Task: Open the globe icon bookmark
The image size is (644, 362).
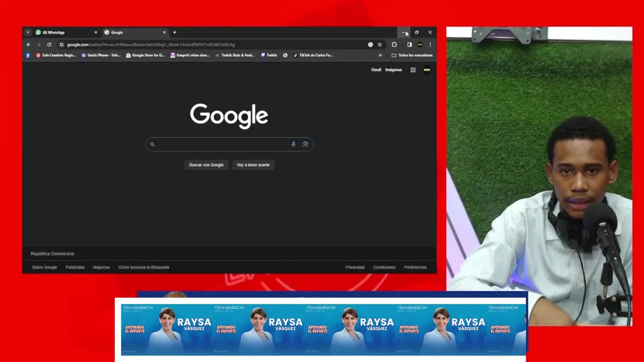Action: (285, 55)
